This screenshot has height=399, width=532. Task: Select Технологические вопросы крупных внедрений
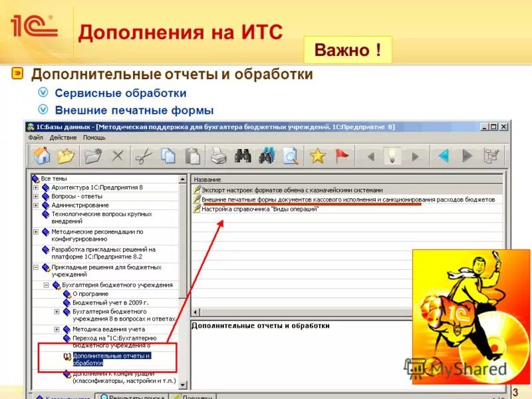coord(102,217)
